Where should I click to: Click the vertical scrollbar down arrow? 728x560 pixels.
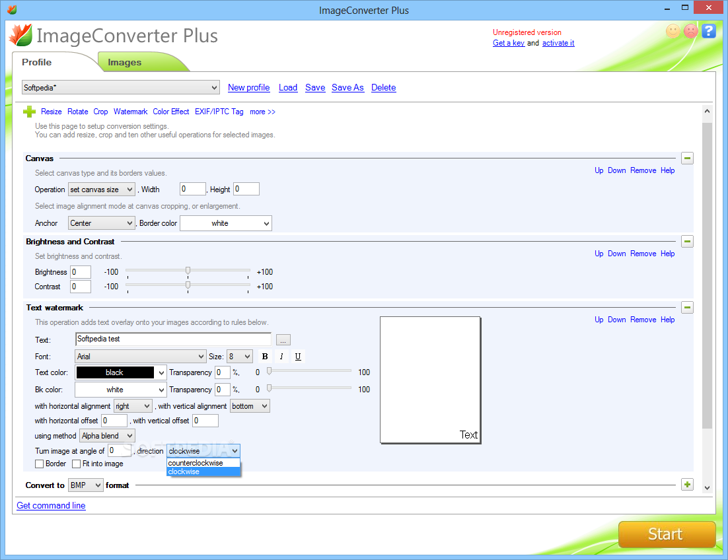coord(707,487)
